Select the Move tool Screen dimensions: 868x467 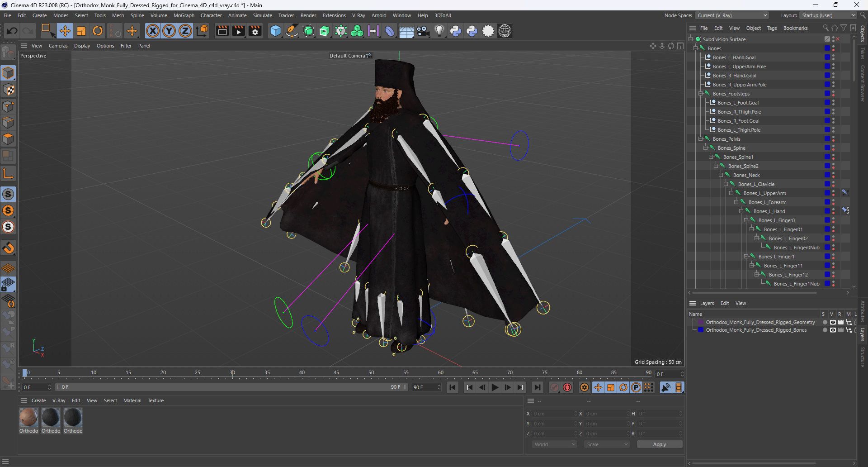pyautogui.click(x=65, y=31)
